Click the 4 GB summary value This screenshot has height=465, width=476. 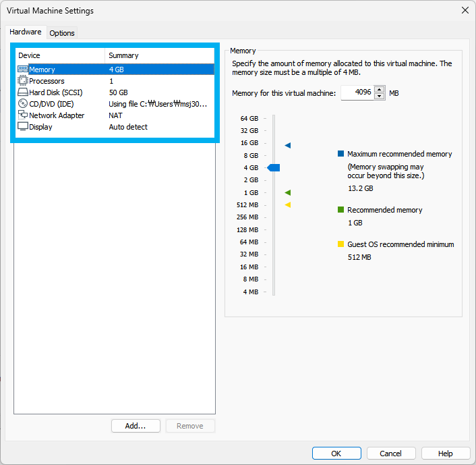[x=117, y=70]
